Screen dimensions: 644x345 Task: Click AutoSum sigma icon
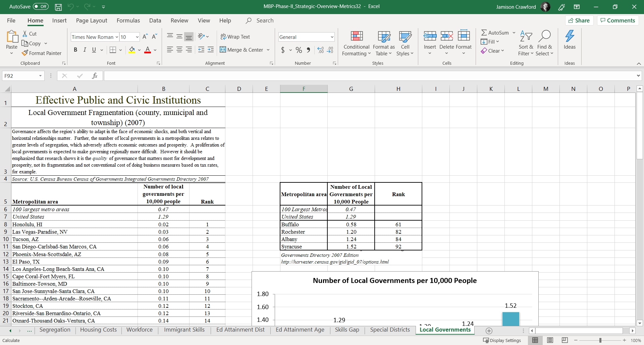484,33
